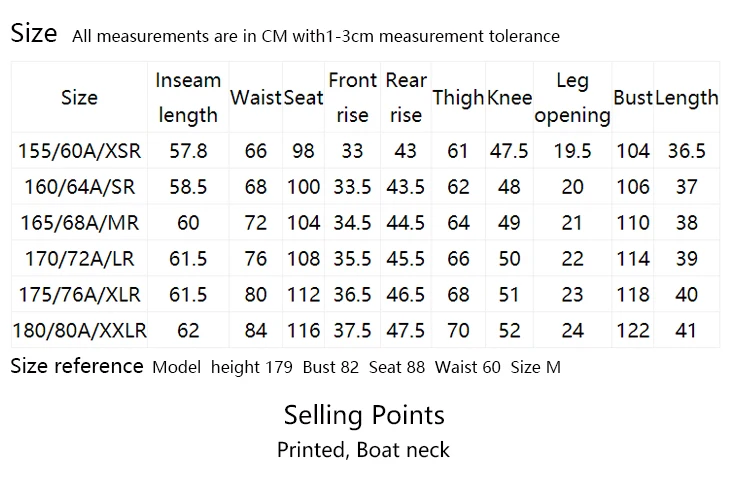
Task: Select the 155/60A/XSR size row label
Action: point(80,151)
